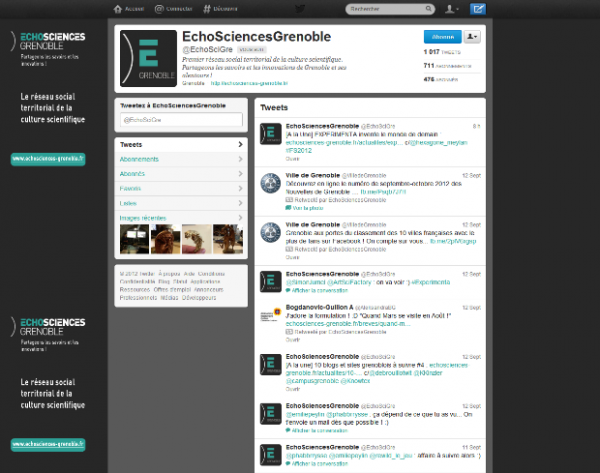This screenshot has height=473, width=600.
Task: Click Ville de Grenoble avatar in first retweet
Action: pyautogui.click(x=269, y=182)
